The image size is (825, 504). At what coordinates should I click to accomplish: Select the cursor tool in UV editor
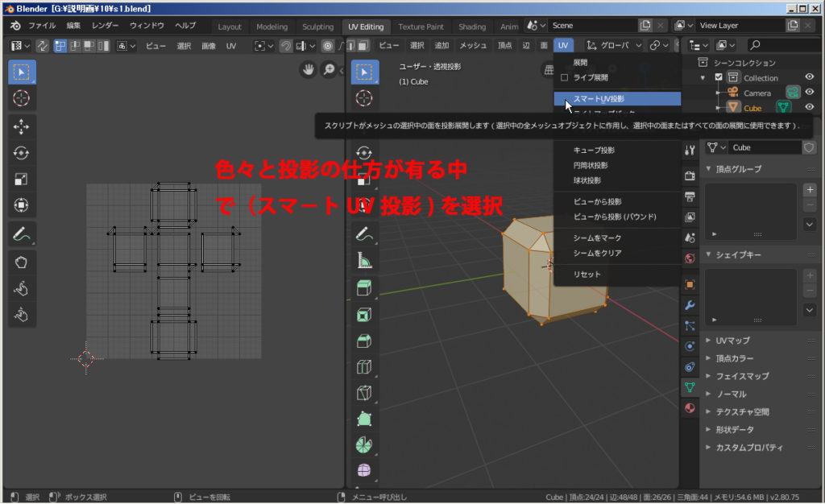pyautogui.click(x=22, y=98)
